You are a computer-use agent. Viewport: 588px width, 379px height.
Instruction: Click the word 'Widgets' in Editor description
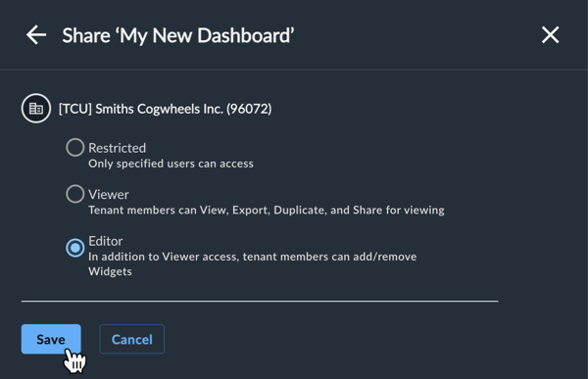tap(110, 271)
